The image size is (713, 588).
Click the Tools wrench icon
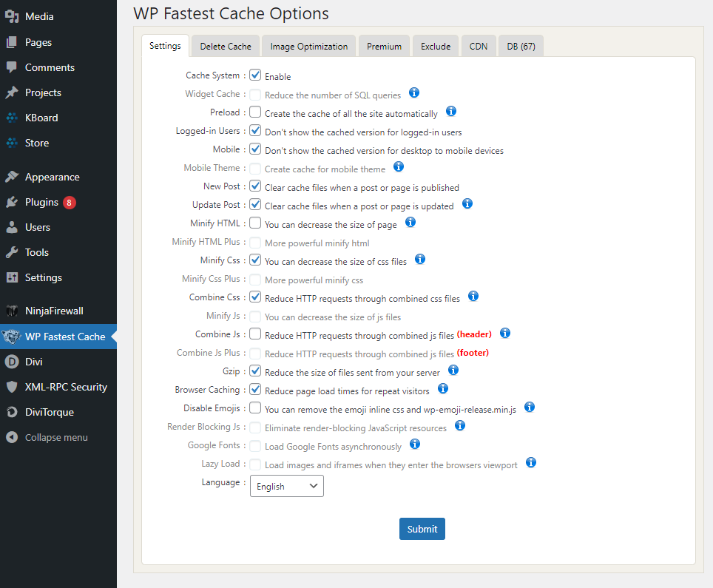point(12,252)
